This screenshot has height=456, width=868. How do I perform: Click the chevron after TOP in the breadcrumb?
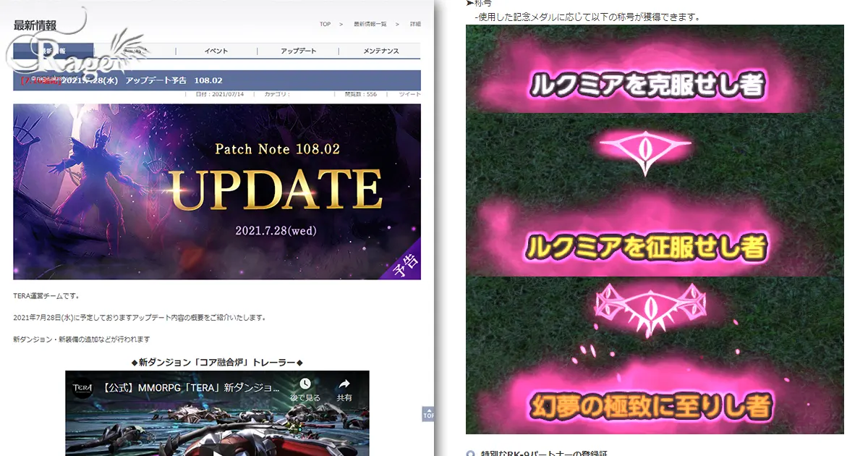(341, 24)
